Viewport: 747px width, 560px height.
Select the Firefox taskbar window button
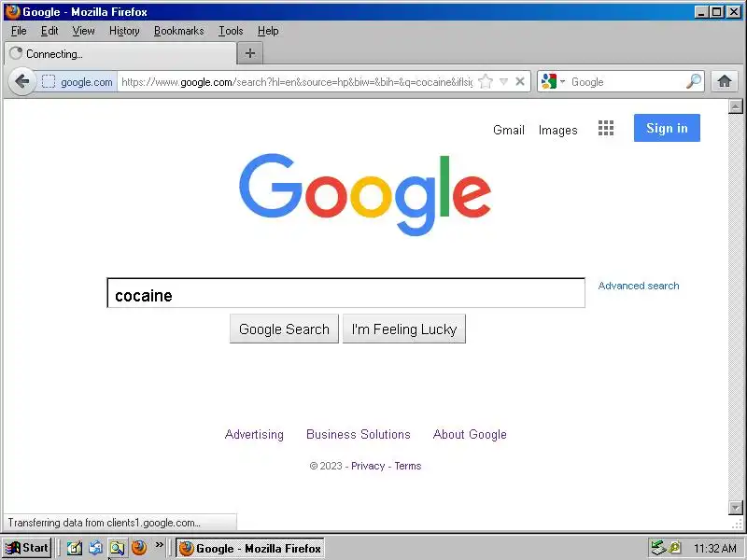click(x=250, y=548)
